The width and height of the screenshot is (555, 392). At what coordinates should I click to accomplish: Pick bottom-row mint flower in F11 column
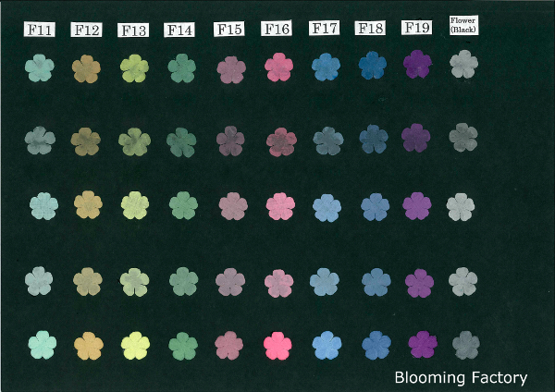click(43, 345)
